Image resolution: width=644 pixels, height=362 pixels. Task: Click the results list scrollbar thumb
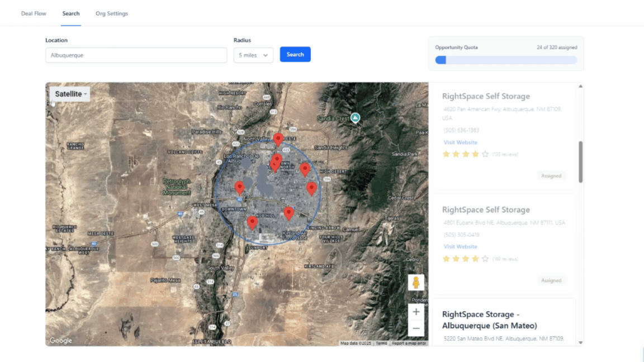pyautogui.click(x=580, y=161)
